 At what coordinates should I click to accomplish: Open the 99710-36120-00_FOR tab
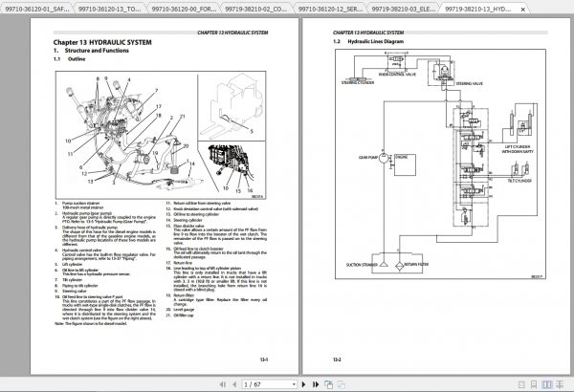[184, 9]
